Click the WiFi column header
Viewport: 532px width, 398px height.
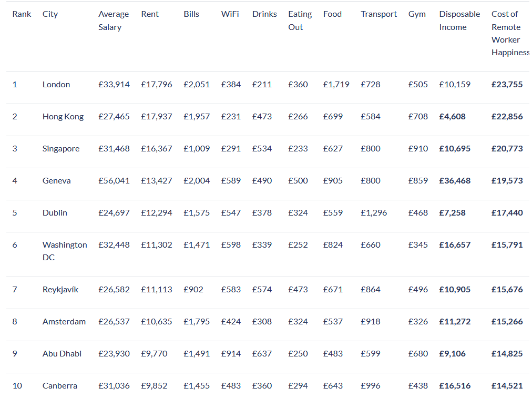click(x=230, y=14)
